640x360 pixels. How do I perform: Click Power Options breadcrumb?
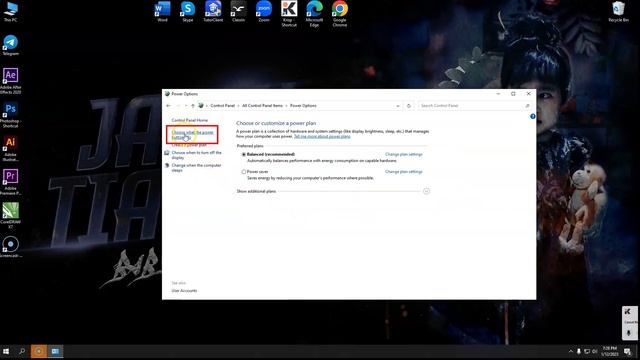pos(303,106)
